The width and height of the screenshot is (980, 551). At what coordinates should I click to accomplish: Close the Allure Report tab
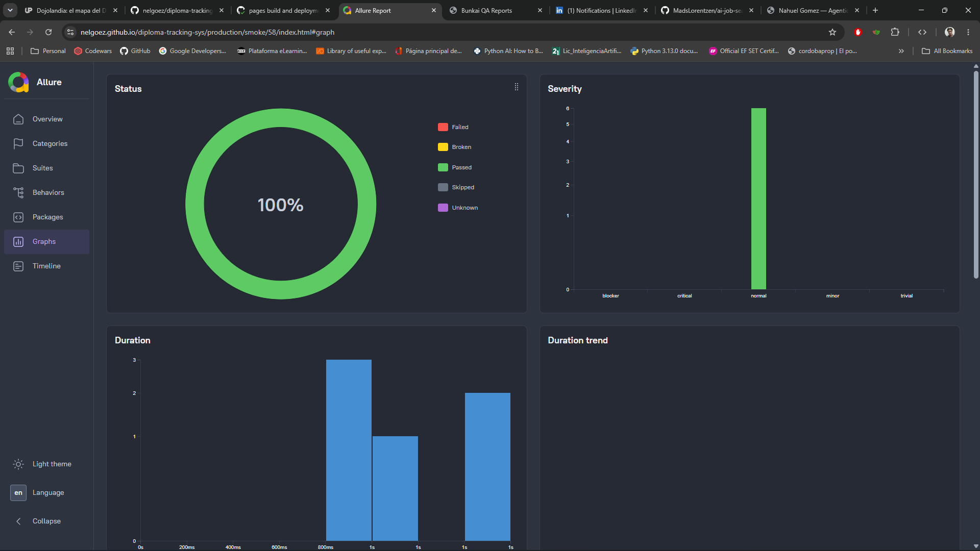pyautogui.click(x=434, y=10)
